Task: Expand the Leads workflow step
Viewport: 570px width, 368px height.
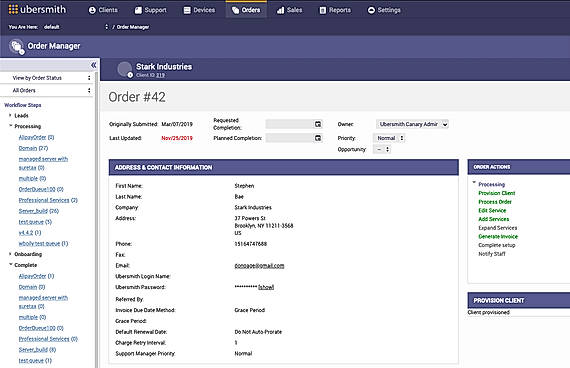Action: pyautogui.click(x=10, y=115)
